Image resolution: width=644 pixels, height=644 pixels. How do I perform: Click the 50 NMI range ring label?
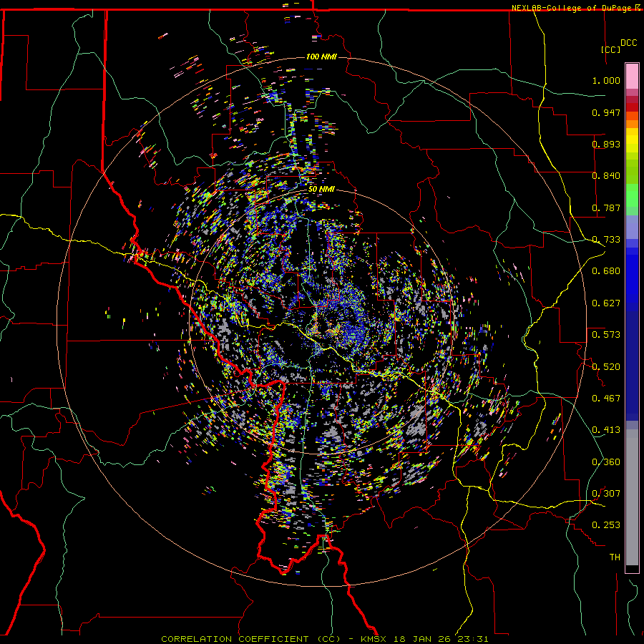(321, 190)
